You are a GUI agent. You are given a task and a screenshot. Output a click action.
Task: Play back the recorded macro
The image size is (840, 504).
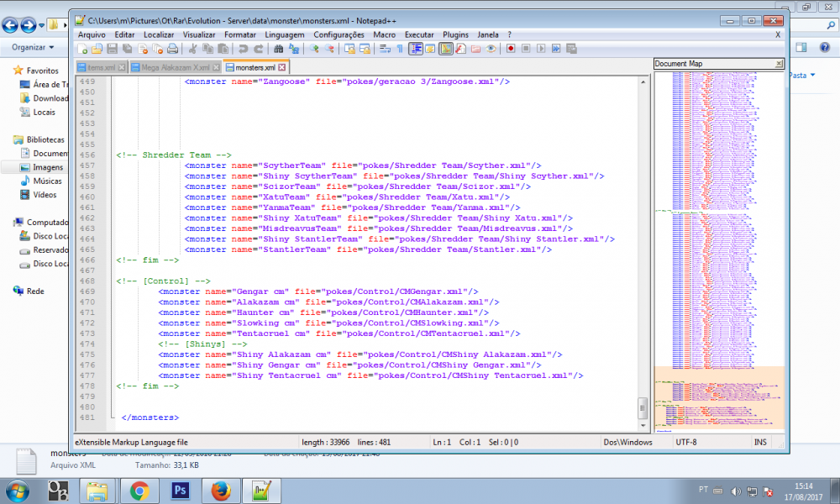tap(541, 49)
